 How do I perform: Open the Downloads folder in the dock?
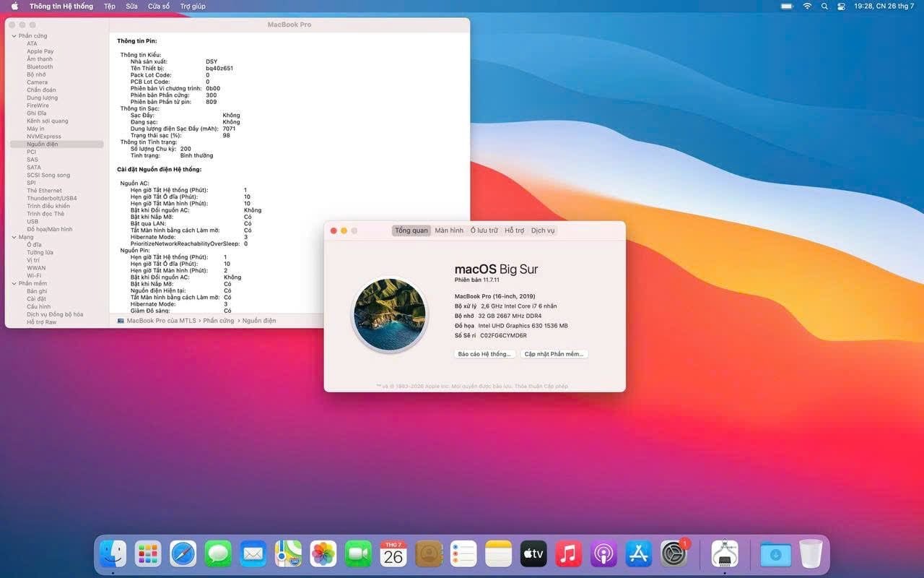click(775, 554)
